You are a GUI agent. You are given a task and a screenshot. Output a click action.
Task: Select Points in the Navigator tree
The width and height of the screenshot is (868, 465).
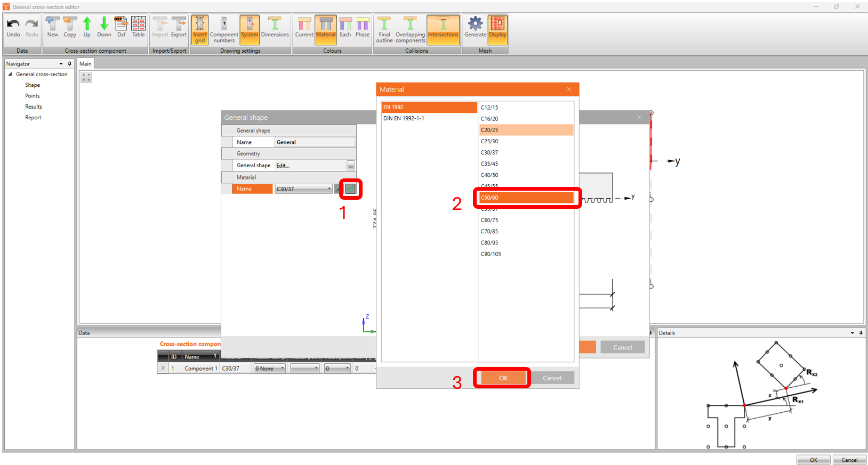point(33,96)
